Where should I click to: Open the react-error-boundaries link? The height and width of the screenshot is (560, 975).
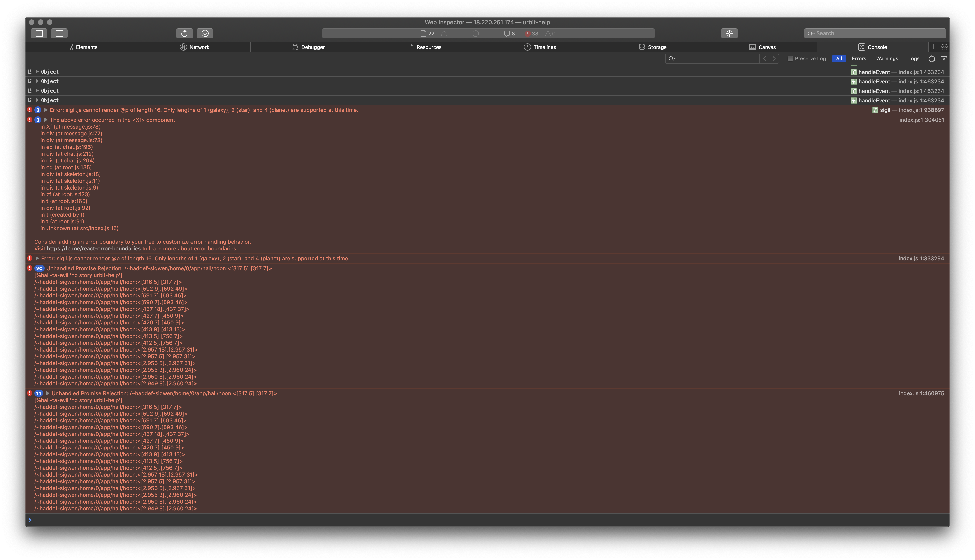[x=93, y=248]
